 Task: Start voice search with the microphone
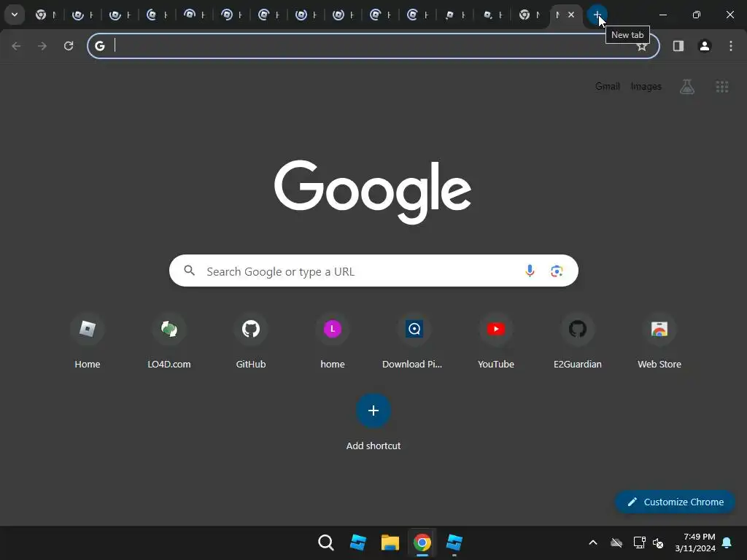click(x=530, y=271)
